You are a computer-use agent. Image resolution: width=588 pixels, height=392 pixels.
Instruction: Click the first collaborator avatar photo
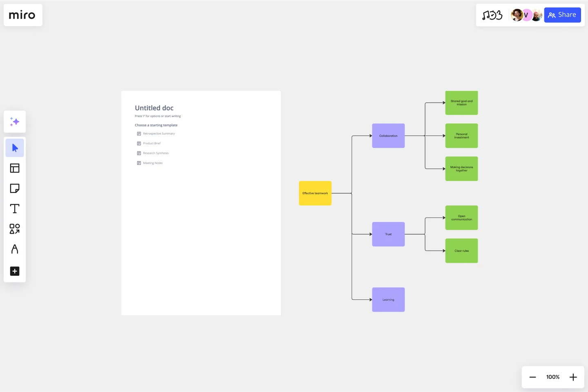(x=517, y=15)
